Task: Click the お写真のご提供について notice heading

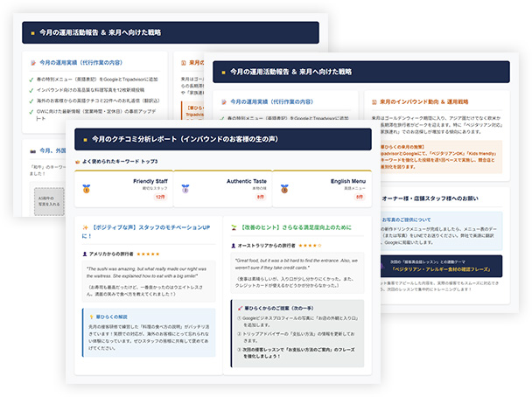Action: 406,219
